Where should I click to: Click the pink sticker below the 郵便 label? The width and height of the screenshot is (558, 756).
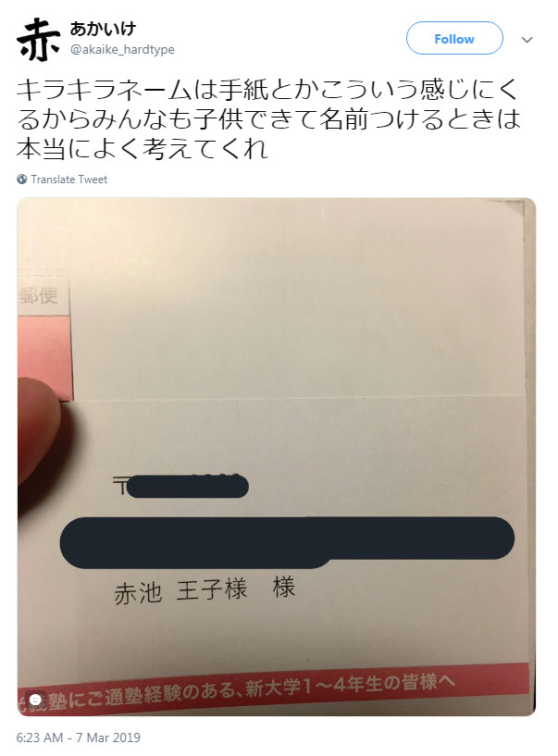pyautogui.click(x=44, y=356)
